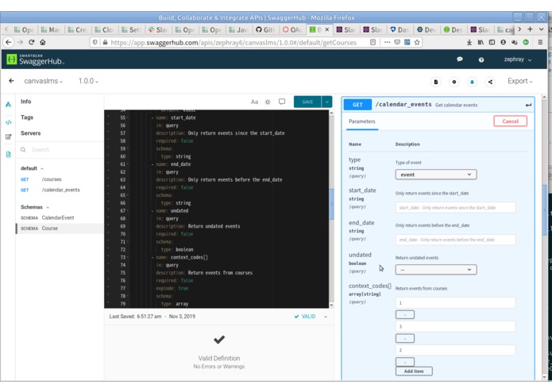
Task: Go back using the arrow beside canvaslms
Action: point(11,81)
